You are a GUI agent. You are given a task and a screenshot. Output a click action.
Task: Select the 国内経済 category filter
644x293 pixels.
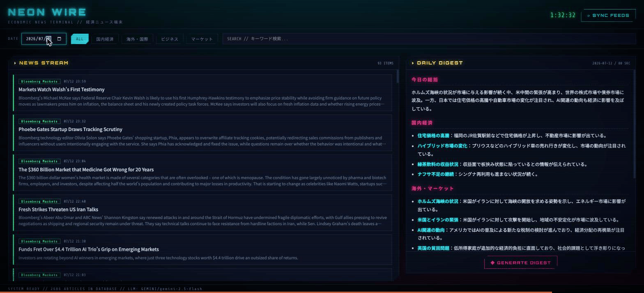[105, 39]
